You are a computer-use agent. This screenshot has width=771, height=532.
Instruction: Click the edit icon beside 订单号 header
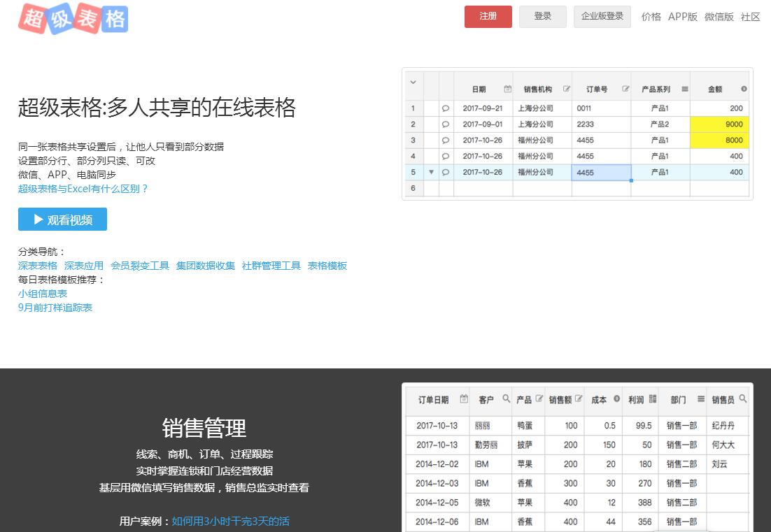(x=625, y=89)
